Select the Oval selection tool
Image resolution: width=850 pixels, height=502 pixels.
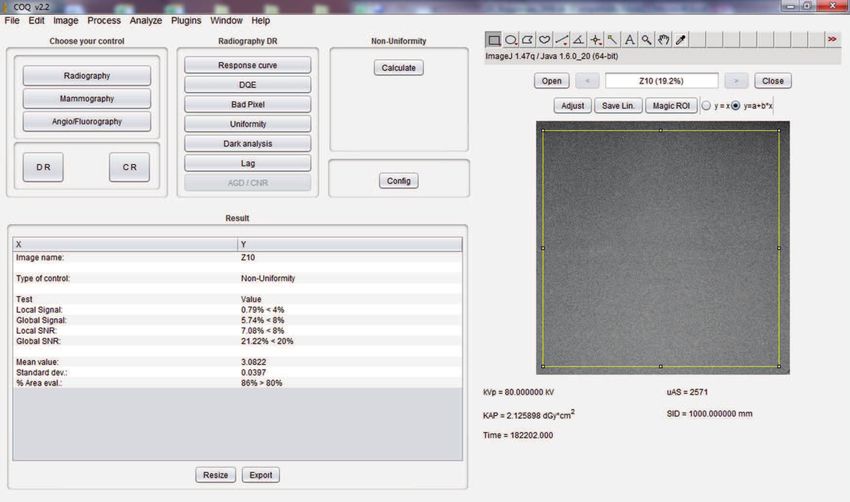[x=510, y=40]
